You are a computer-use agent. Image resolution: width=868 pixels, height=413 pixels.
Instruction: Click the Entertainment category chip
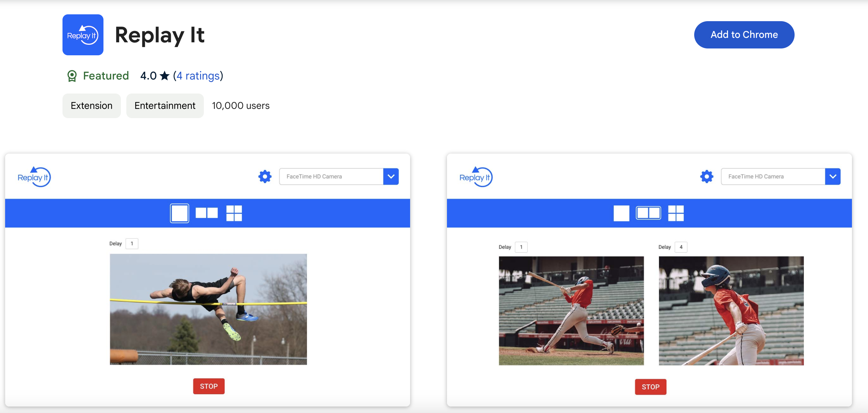tap(165, 106)
